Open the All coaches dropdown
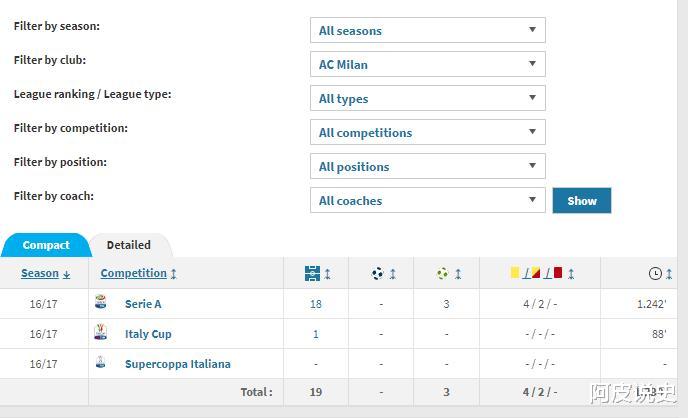The image size is (688, 418). 427,201
